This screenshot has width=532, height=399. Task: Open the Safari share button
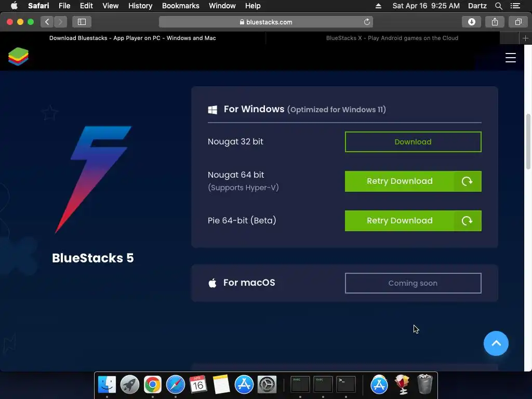(x=495, y=22)
